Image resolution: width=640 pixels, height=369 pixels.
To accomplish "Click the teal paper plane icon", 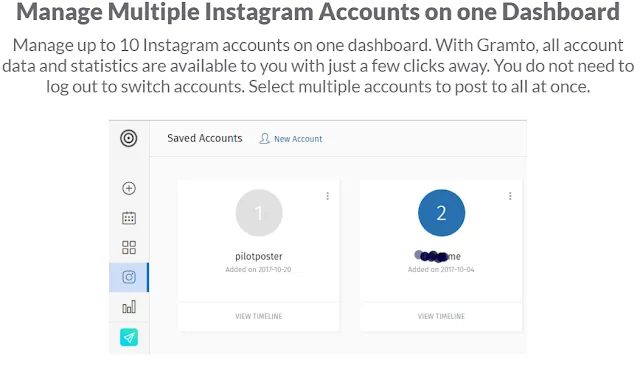I will point(129,337).
